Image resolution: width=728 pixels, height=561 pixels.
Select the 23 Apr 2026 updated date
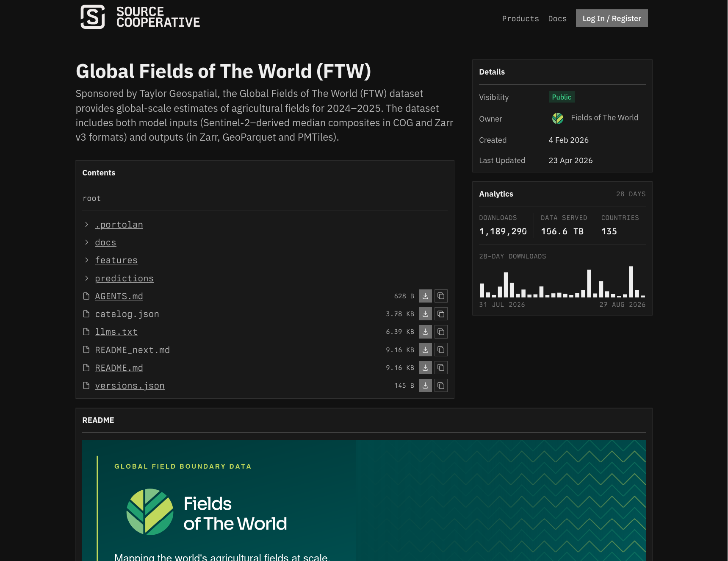[570, 161]
